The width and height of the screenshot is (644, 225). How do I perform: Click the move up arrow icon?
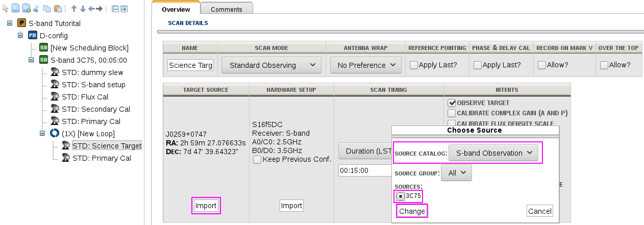(x=74, y=9)
